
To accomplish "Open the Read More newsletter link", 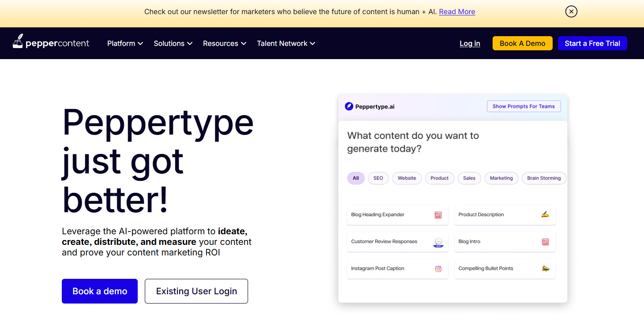I will (x=457, y=11).
